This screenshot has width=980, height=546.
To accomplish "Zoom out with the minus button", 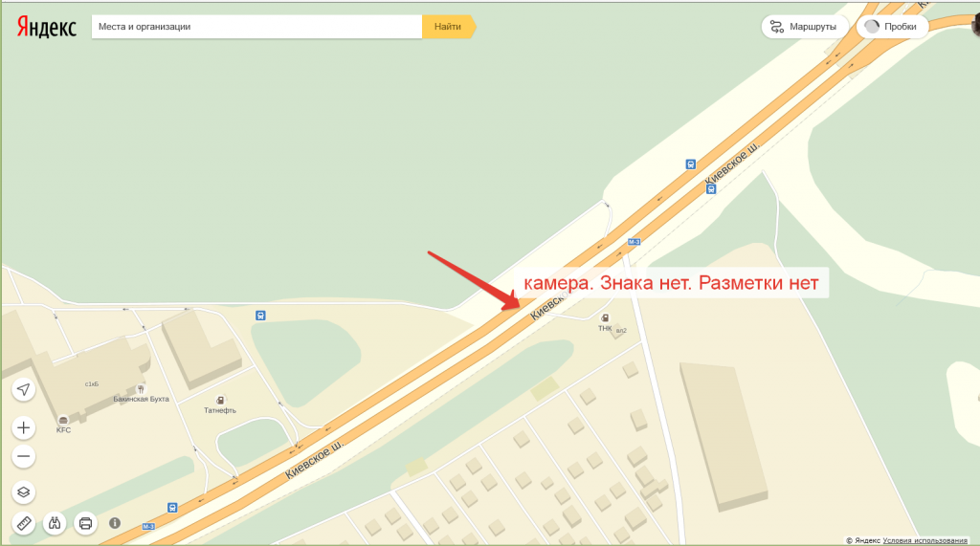I will pos(24,457).
